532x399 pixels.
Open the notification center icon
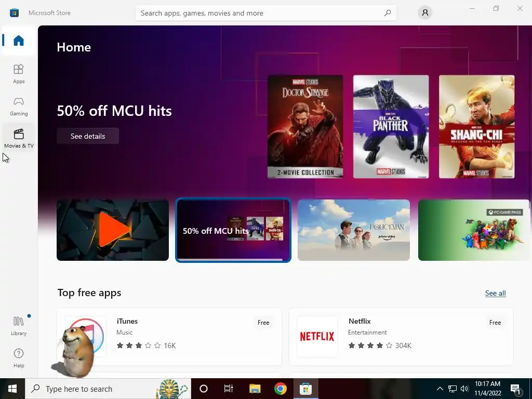tap(516, 389)
